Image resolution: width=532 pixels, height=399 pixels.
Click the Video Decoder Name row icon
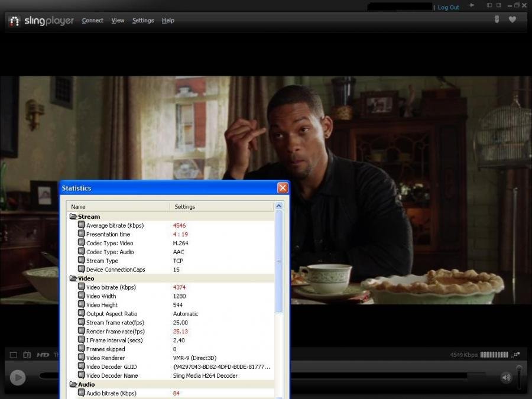pos(82,375)
